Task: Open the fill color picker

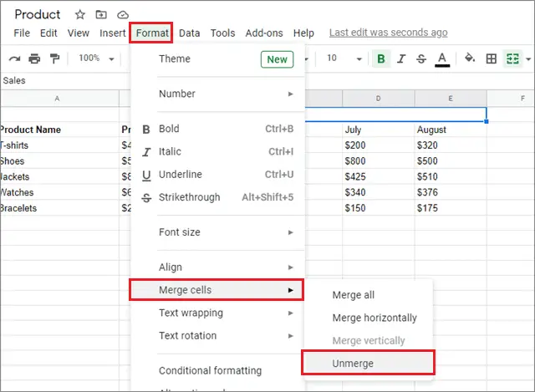Action: tap(470, 58)
